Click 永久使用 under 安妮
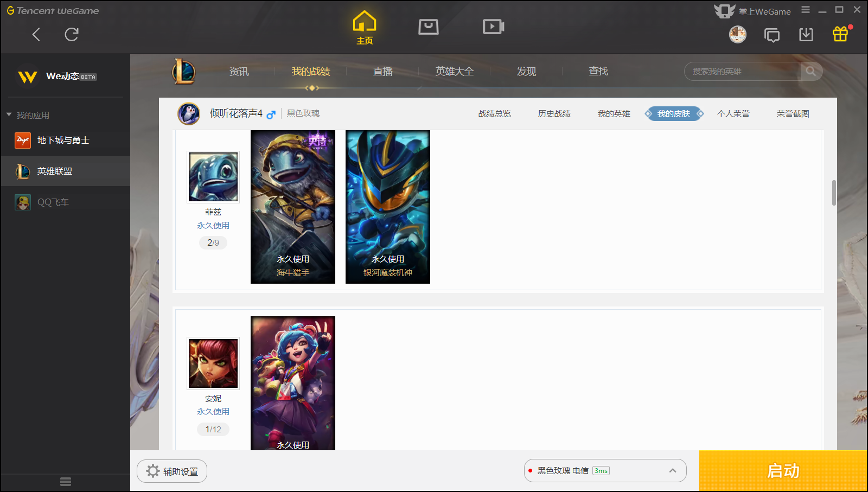This screenshot has width=868, height=492. (213, 412)
